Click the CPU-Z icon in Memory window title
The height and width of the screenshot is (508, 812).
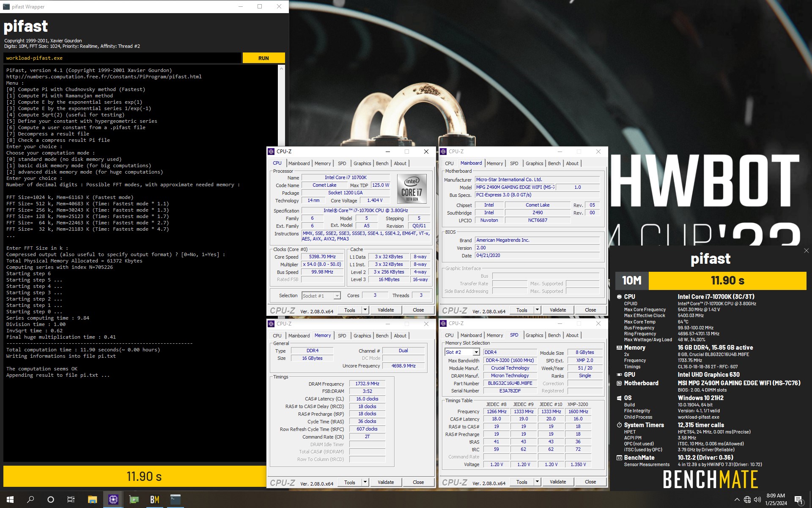(272, 324)
